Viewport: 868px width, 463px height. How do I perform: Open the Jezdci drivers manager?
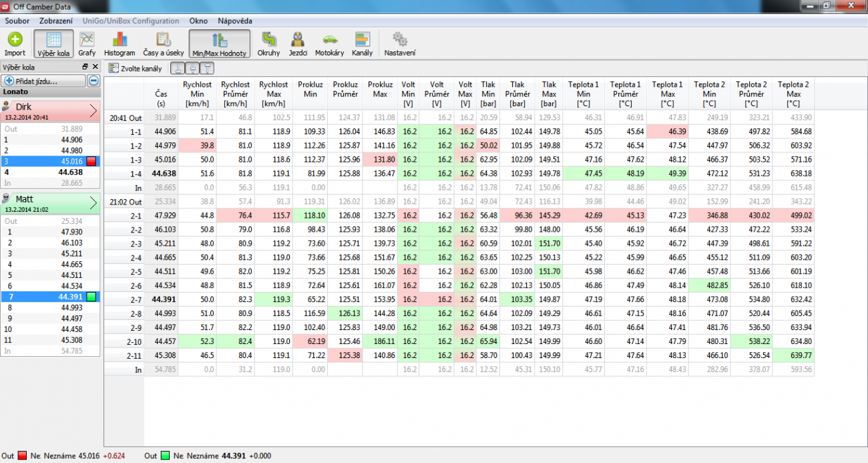click(x=298, y=44)
